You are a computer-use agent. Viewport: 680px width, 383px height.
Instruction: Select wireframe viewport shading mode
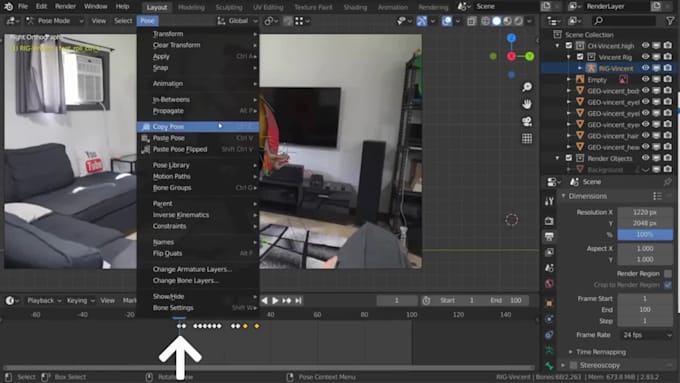(486, 21)
